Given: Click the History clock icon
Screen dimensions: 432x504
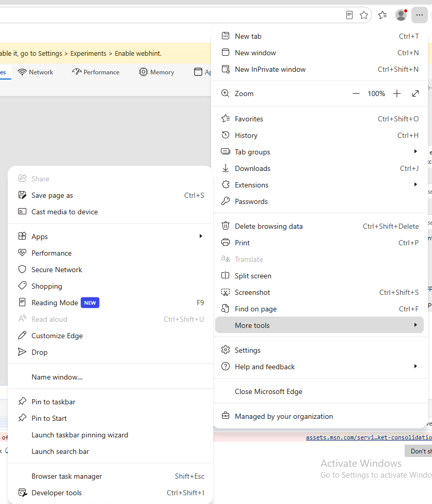Looking at the screenshot, I should 226,135.
